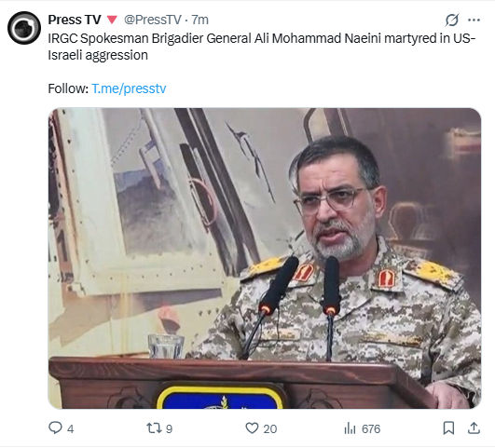This screenshot has width=495, height=448.
Task: Click the like count of 20
Action: (x=270, y=428)
